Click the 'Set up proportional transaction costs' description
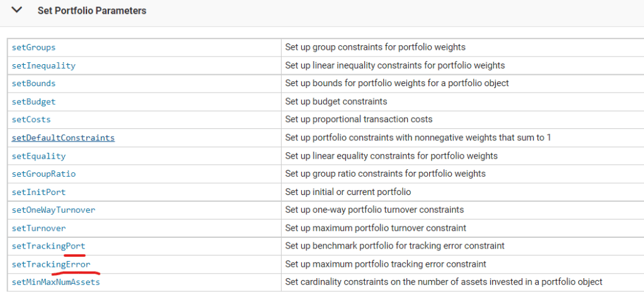The image size is (644, 302). 359,120
